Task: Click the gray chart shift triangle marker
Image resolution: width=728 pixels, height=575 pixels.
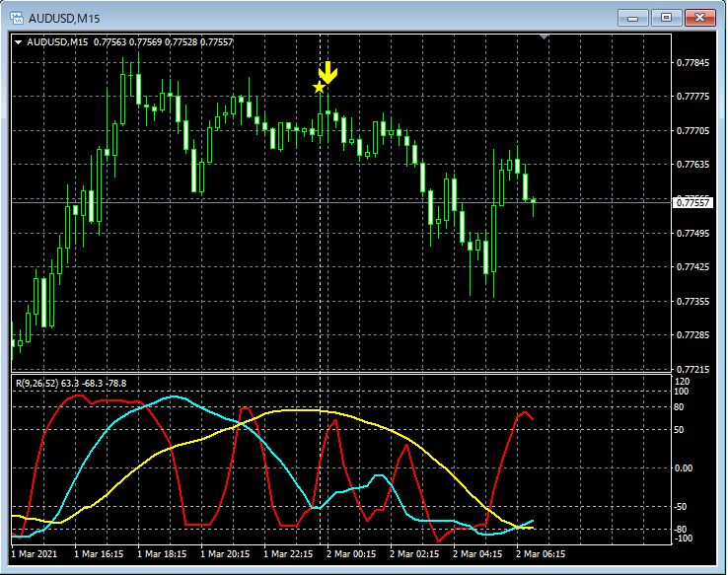Action: click(x=544, y=37)
